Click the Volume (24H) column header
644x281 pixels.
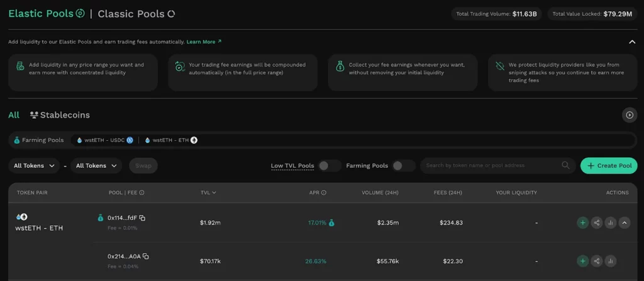pyautogui.click(x=380, y=192)
